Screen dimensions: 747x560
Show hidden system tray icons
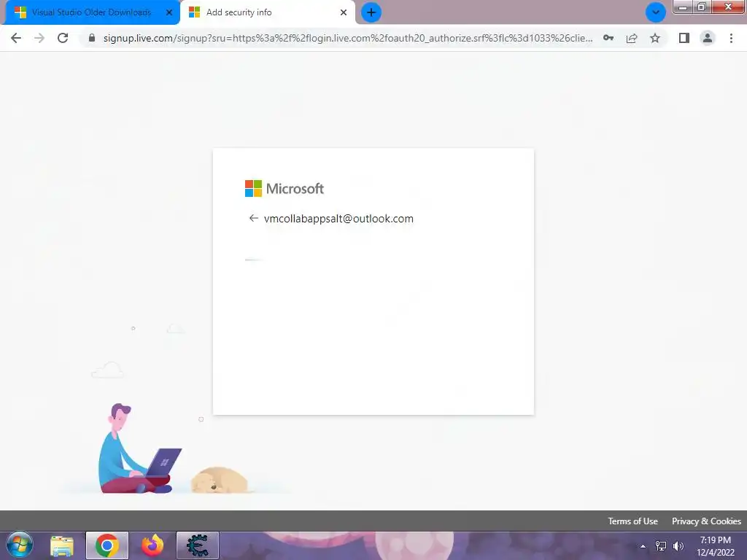643,546
